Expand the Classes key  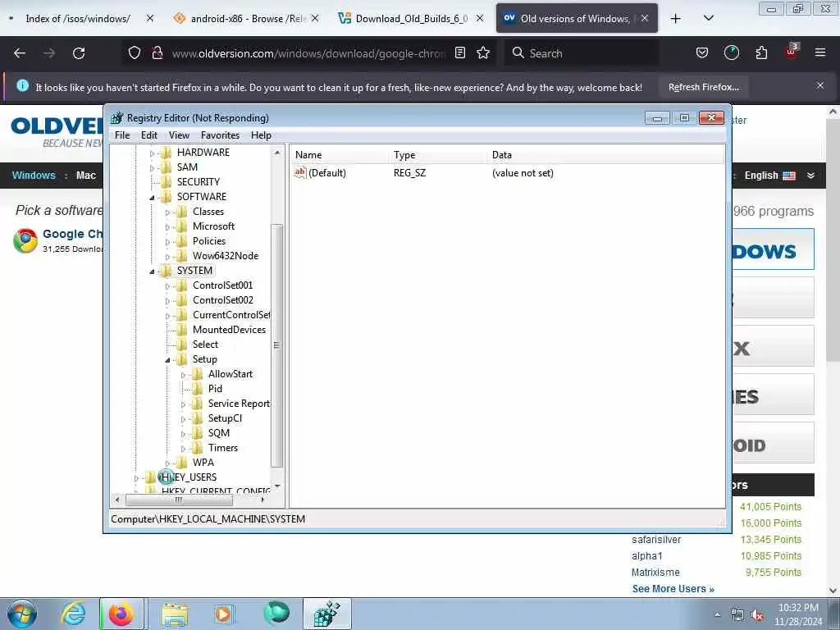tap(167, 212)
